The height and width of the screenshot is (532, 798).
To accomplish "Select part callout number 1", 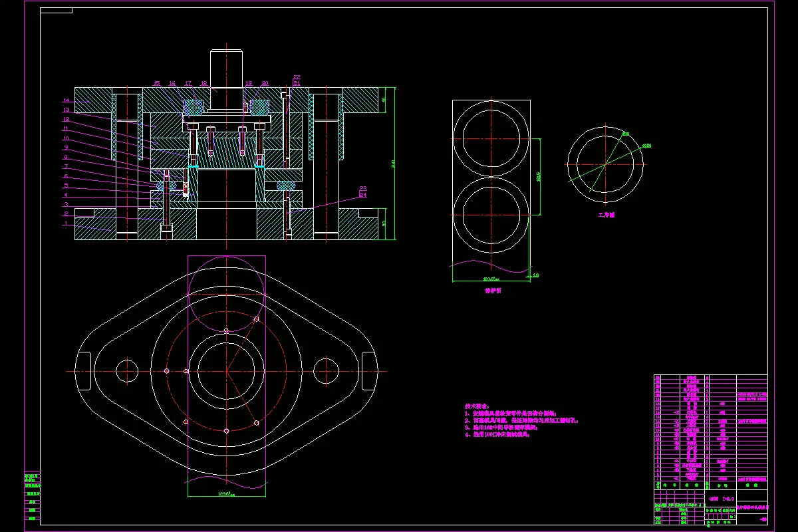I will tap(66, 224).
